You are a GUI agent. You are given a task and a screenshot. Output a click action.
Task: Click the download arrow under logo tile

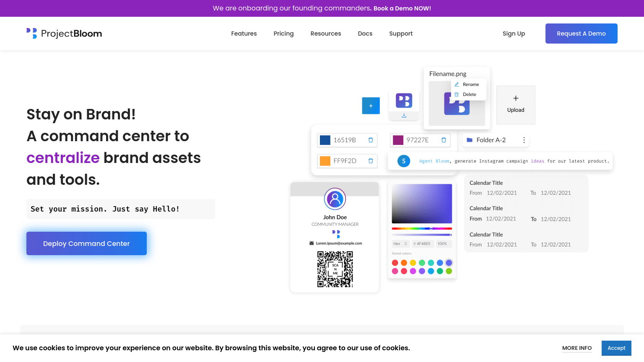click(x=404, y=116)
